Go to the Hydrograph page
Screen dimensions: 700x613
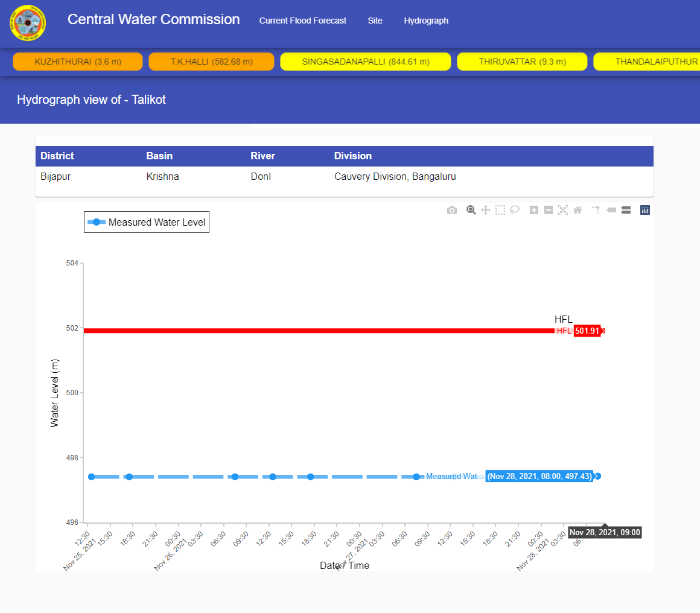pos(426,21)
